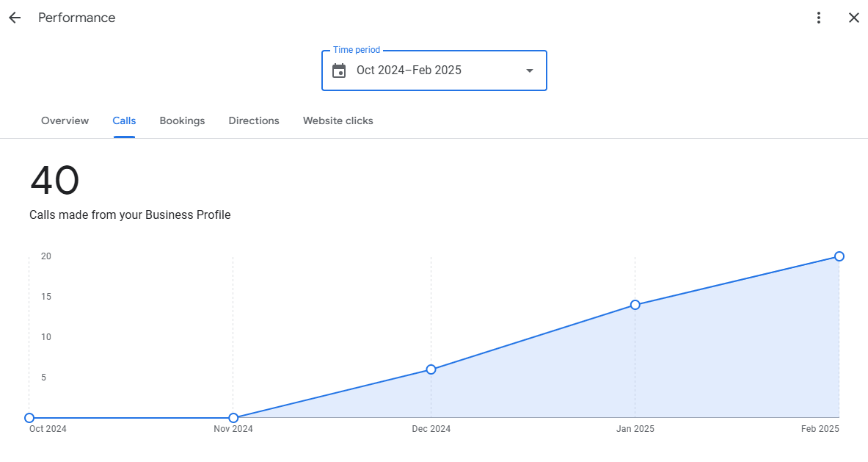Image resolution: width=868 pixels, height=462 pixels.
Task: Click the Nov 2024 chart data point
Action: 233,417
